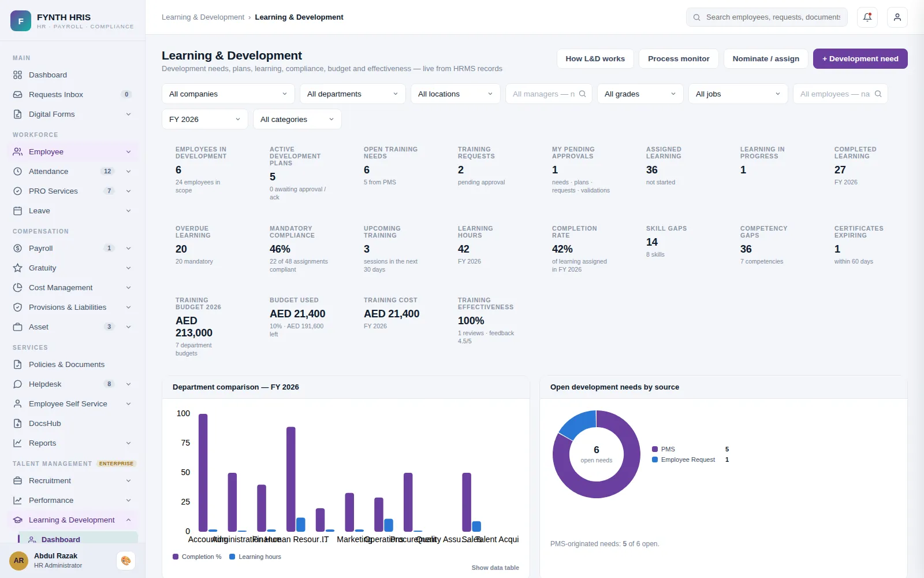Open the All grades dropdown
Viewport: 924px width, 578px height.
[x=640, y=94]
